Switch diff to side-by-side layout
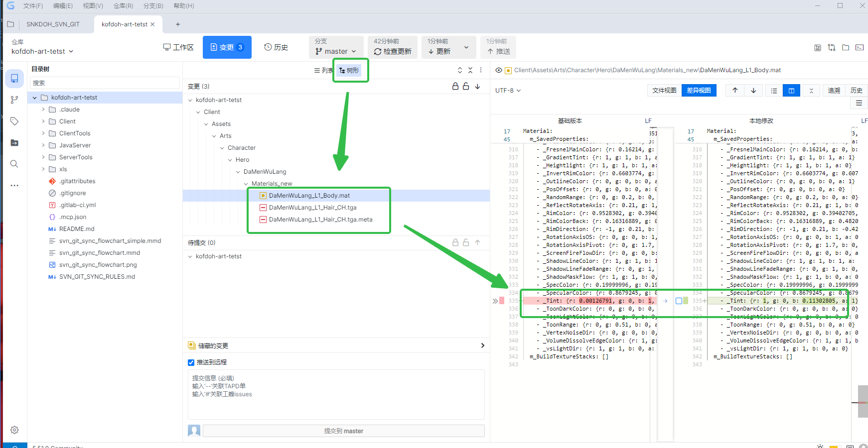Viewport: 868px width, 448px height. coord(791,91)
